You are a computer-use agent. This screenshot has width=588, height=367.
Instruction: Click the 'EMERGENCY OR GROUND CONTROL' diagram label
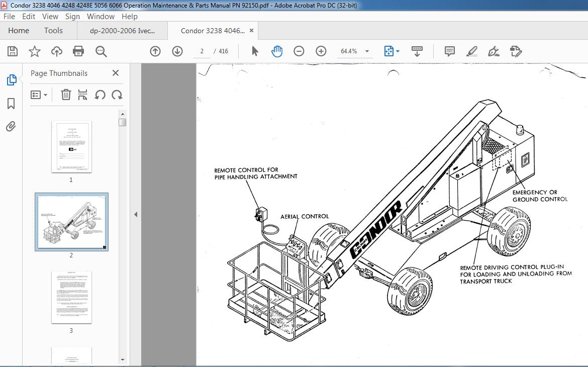coord(540,196)
